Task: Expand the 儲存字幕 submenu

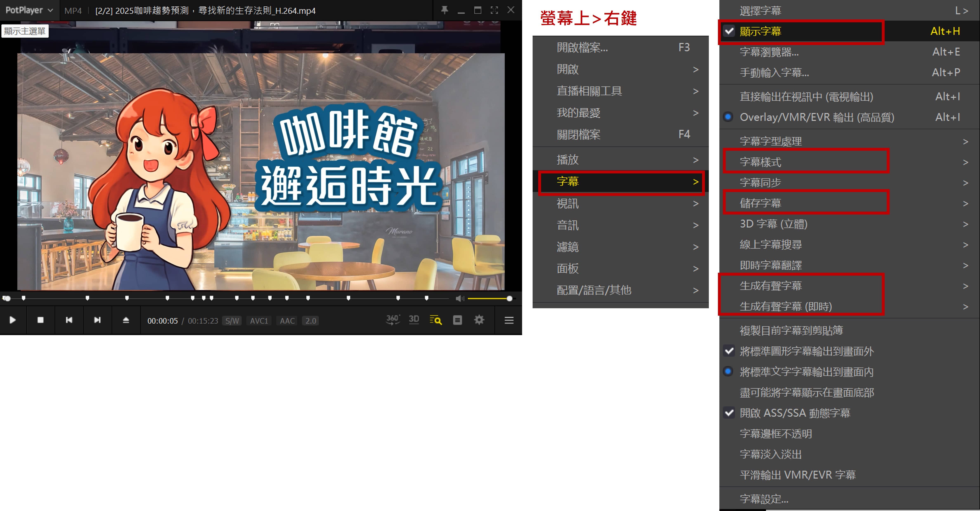Action: click(761, 203)
